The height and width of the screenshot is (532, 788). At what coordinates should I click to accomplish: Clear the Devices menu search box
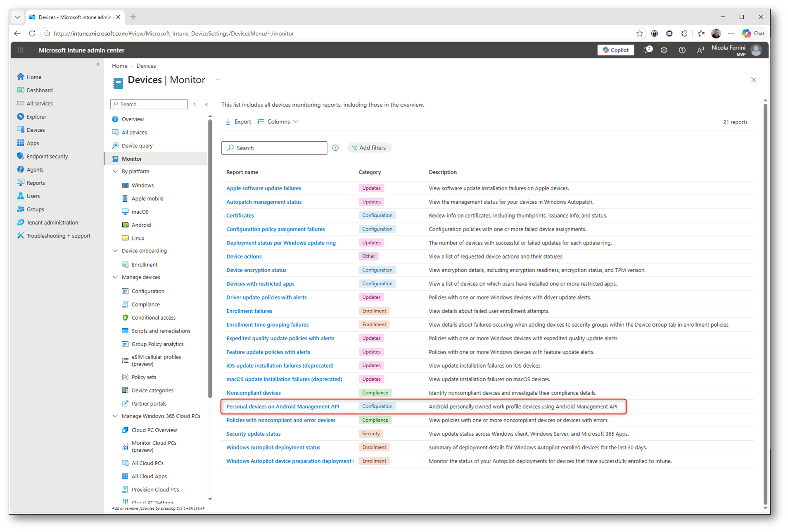(194, 104)
